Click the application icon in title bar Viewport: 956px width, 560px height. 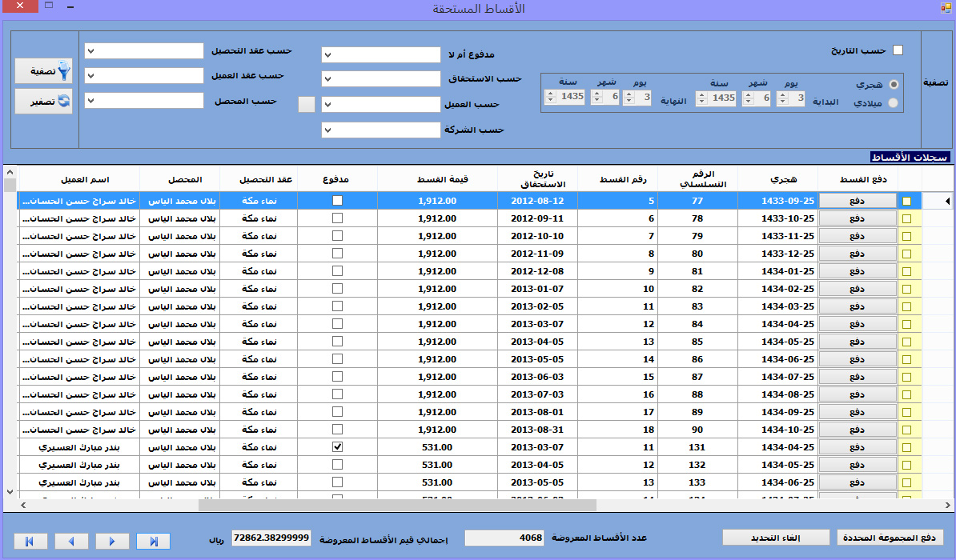945,9
